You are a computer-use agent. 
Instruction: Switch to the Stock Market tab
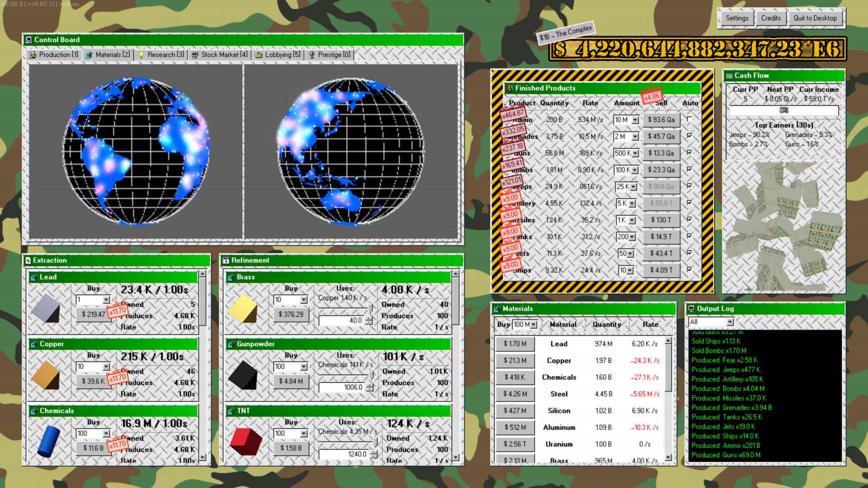(220, 54)
